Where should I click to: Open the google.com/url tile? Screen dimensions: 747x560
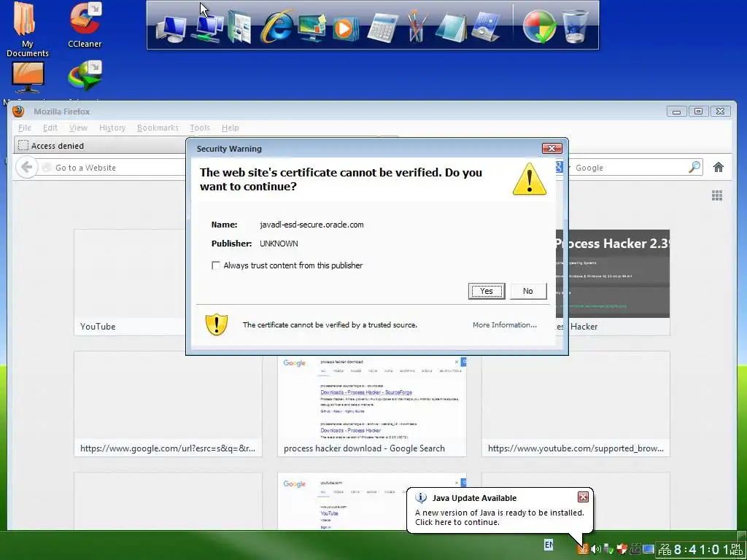(168, 404)
